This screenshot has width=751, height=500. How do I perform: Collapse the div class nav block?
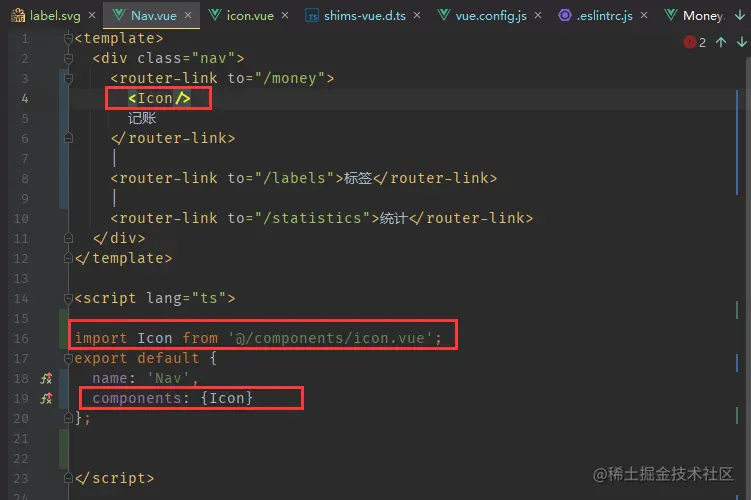click(68, 58)
